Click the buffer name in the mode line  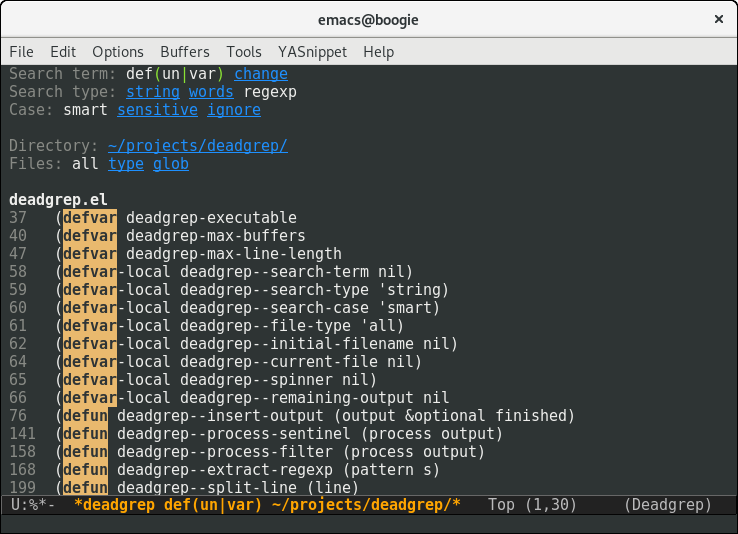tap(267, 505)
